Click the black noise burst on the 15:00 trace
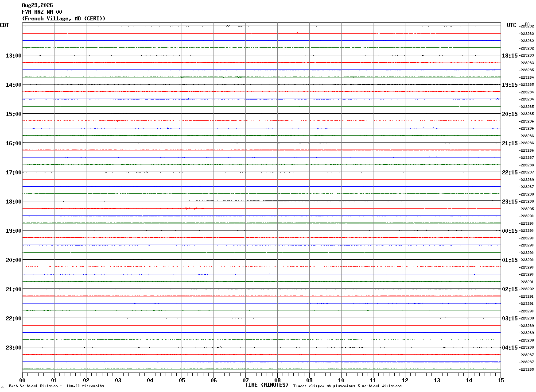536x392 pixels. [x=120, y=114]
